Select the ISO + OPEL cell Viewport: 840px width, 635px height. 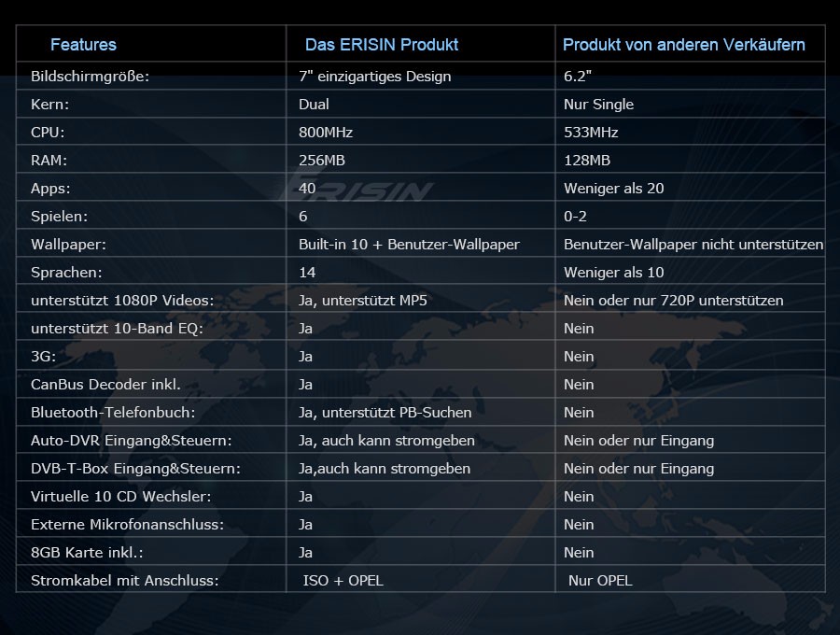(x=343, y=581)
